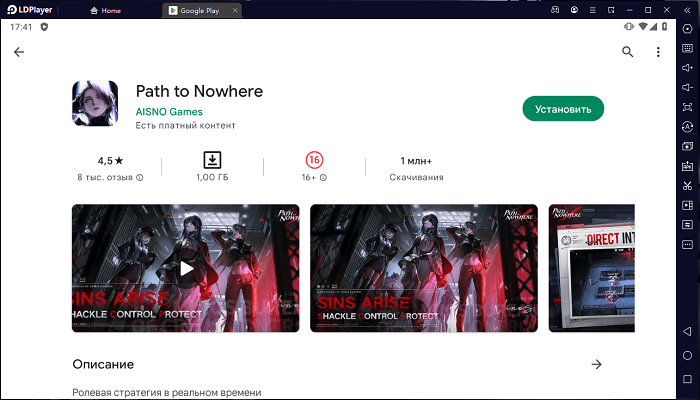The height and width of the screenshot is (400, 700).
Task: Click the circled A icon in the sidebar
Action: tap(687, 127)
